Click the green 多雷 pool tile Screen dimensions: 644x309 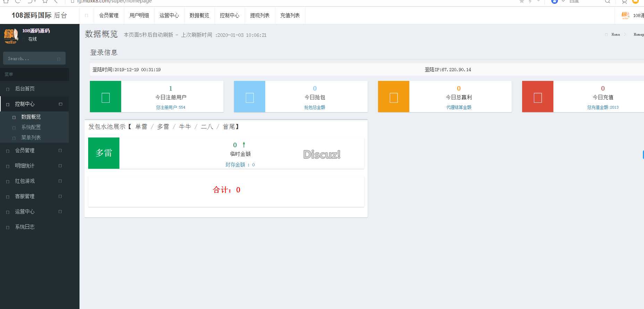[x=104, y=153]
